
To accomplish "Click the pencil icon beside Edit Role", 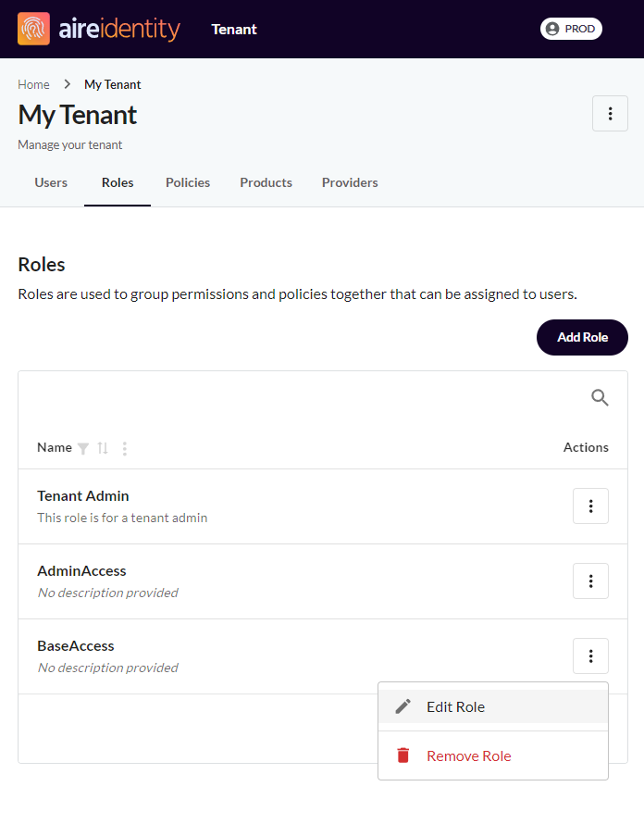I will pos(402,706).
